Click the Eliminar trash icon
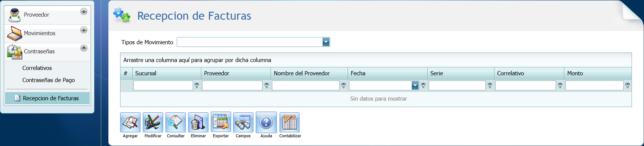The width and height of the screenshot is (644, 146). (x=198, y=123)
